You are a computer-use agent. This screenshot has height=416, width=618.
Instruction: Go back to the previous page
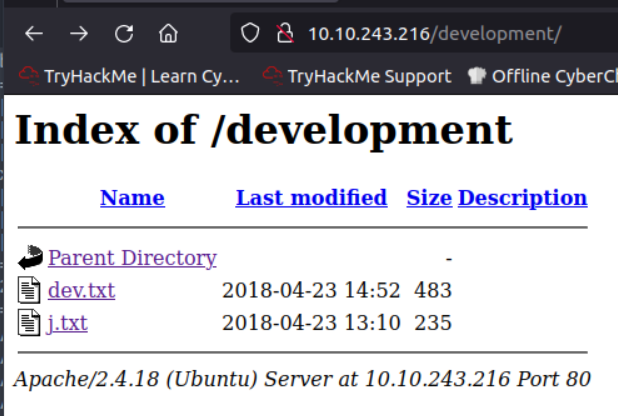coord(34,34)
